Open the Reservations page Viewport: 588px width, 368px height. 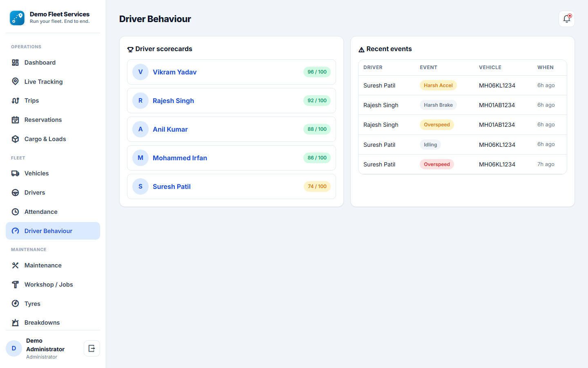(x=53, y=120)
